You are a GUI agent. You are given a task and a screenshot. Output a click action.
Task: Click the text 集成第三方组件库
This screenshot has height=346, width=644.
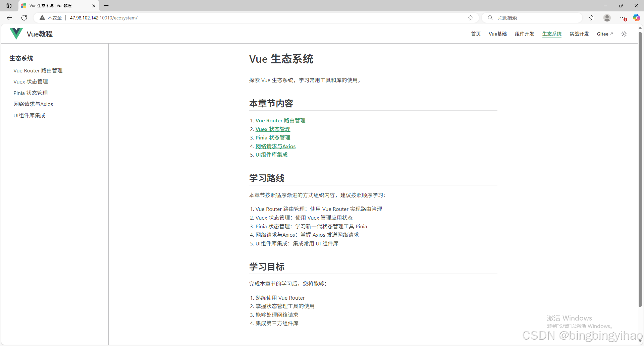point(277,323)
